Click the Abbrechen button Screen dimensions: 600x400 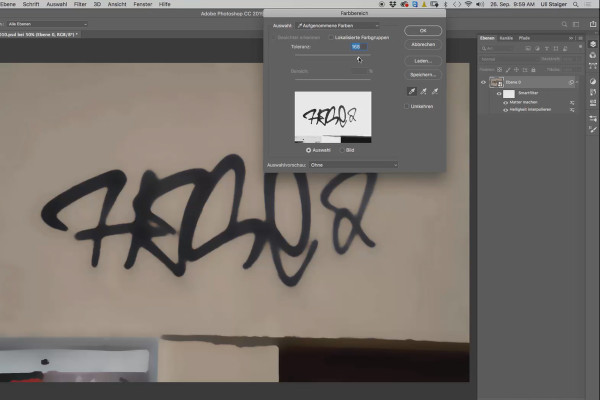(x=423, y=44)
